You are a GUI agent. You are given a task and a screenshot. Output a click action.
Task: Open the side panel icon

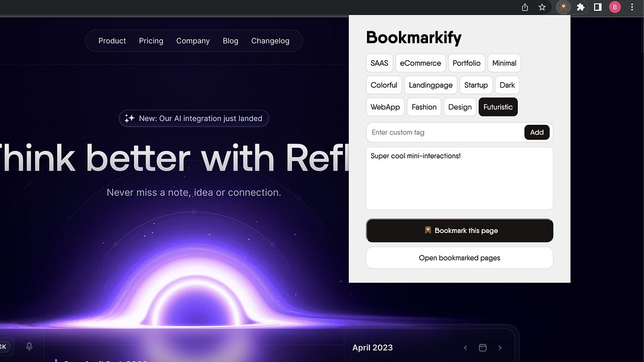pyautogui.click(x=597, y=7)
